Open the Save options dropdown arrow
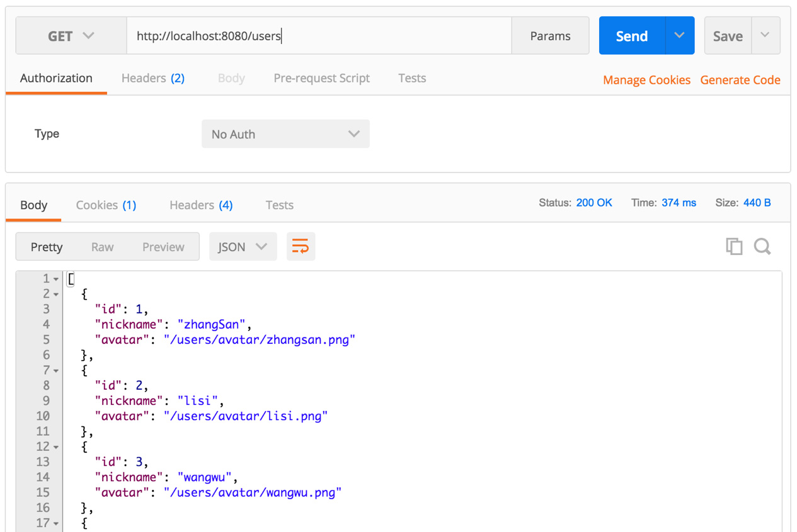Viewport: 797px width, 532px height. (765, 36)
